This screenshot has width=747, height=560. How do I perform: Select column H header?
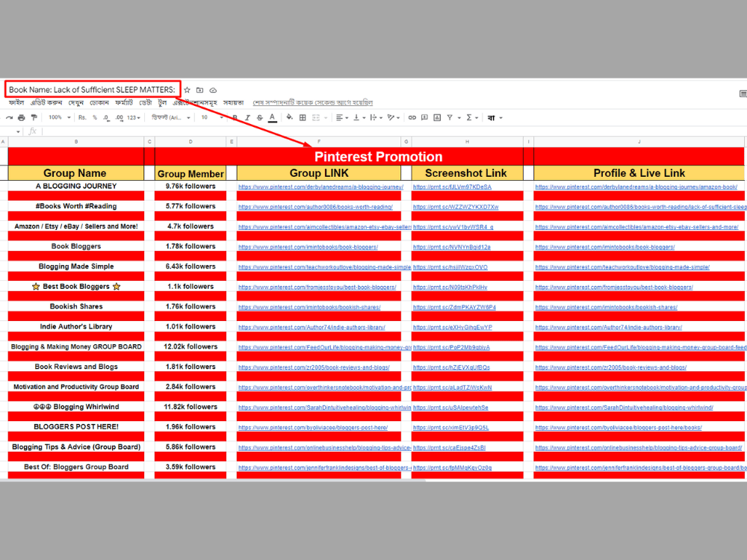(468, 141)
